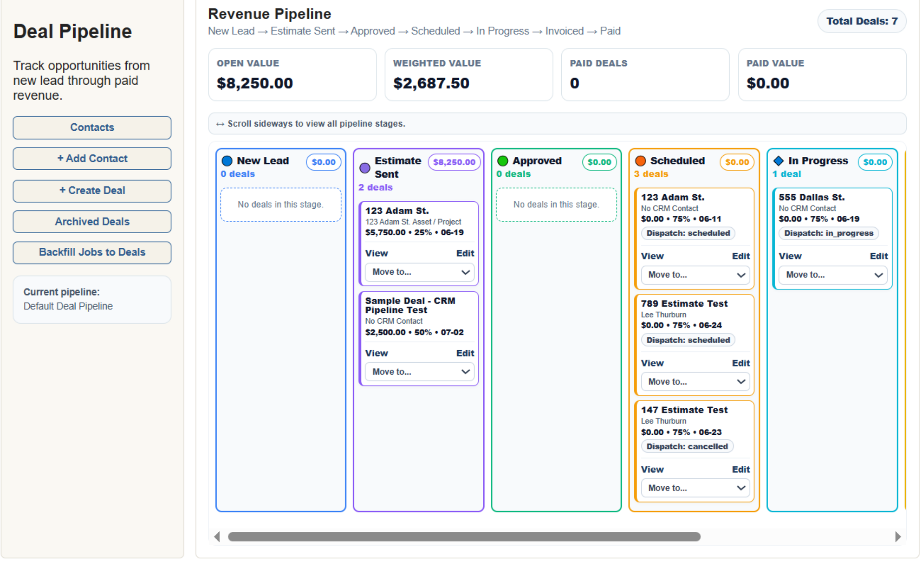This screenshot has height=562, width=924.
Task: Edit the 555 Dallas St. deal
Action: point(879,256)
